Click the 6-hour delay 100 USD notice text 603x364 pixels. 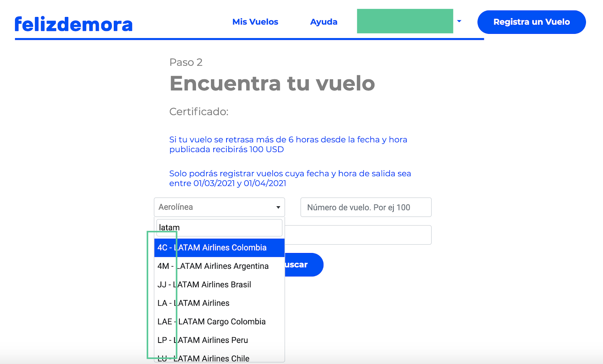click(288, 145)
